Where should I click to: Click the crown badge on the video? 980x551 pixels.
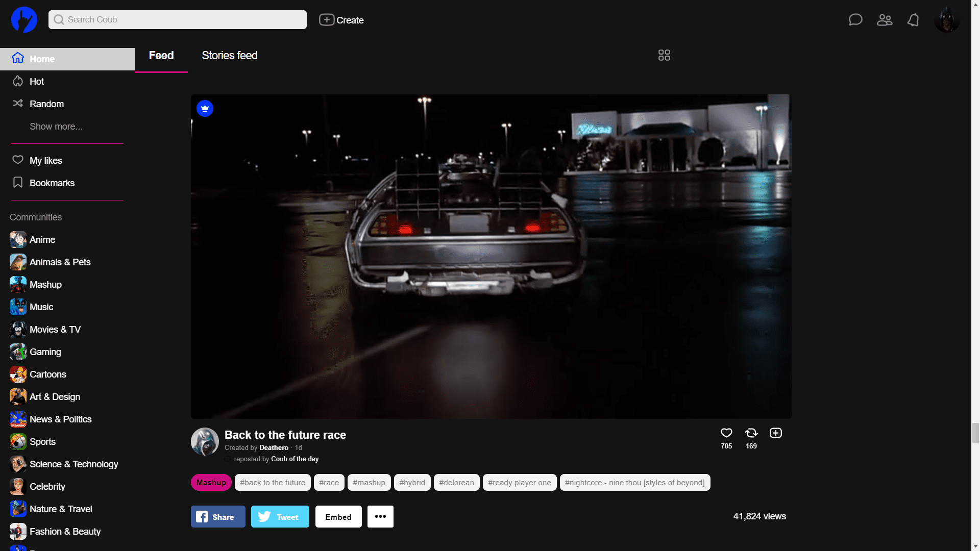(205, 109)
